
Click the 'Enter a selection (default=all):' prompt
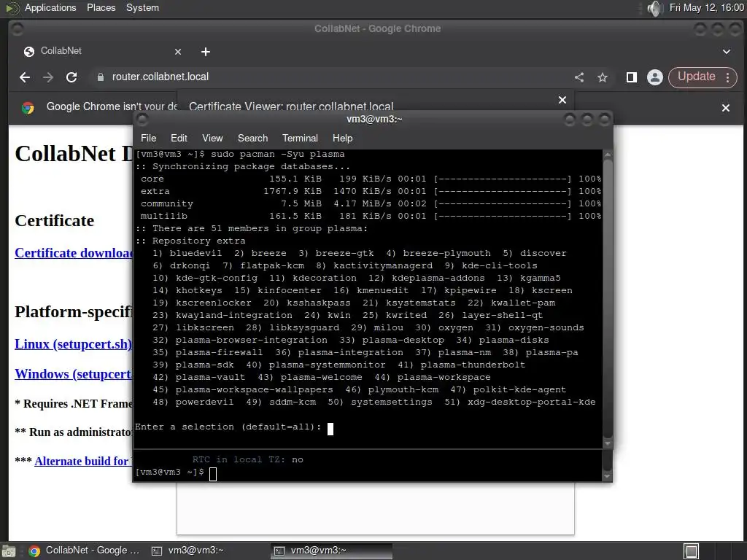pos(228,427)
